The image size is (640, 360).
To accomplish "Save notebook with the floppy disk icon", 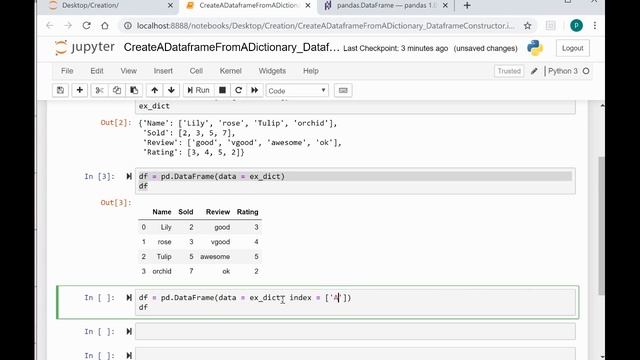I will click(x=60, y=90).
